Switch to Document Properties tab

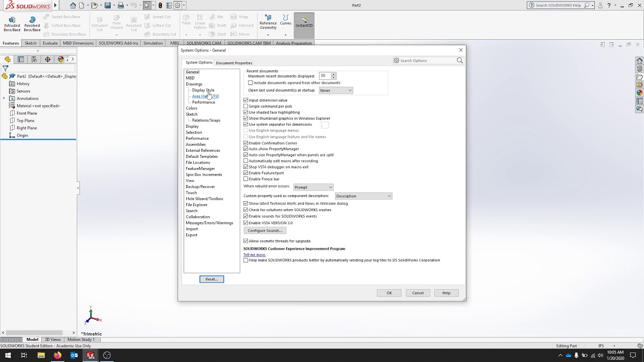[x=234, y=63]
